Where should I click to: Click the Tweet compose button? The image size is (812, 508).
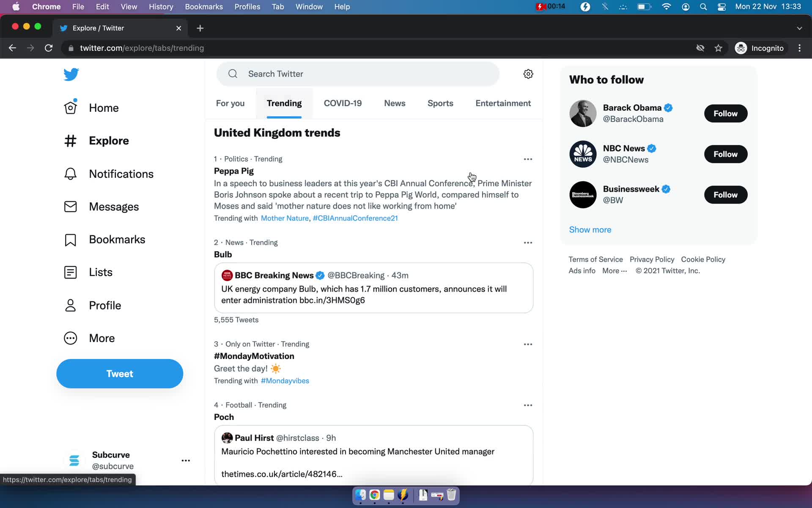119,373
